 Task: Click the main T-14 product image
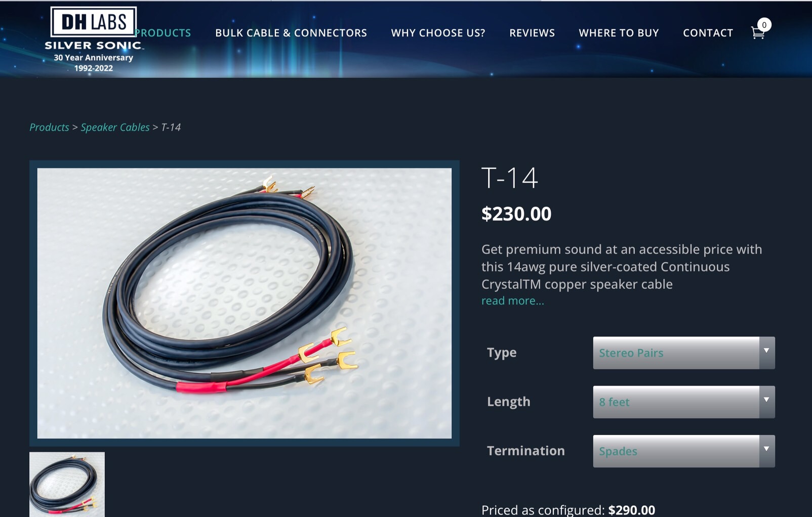click(244, 303)
